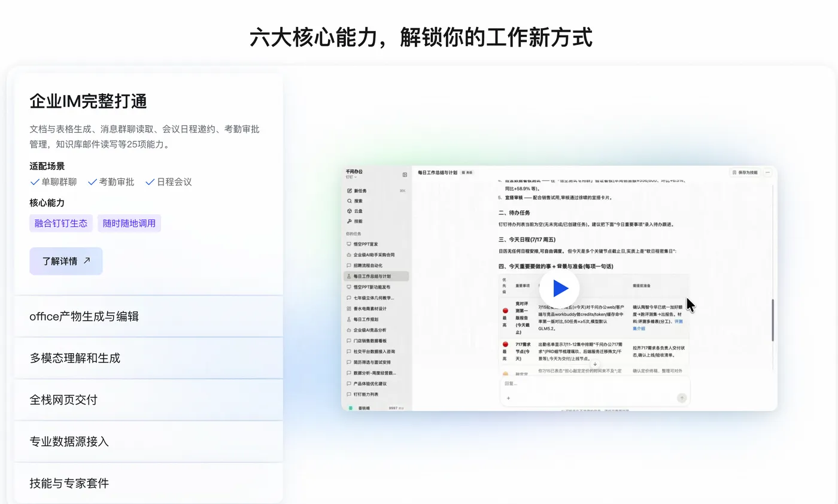Select 招聘流程自动化 task
Viewport: 838px width, 504px height.
click(377, 266)
